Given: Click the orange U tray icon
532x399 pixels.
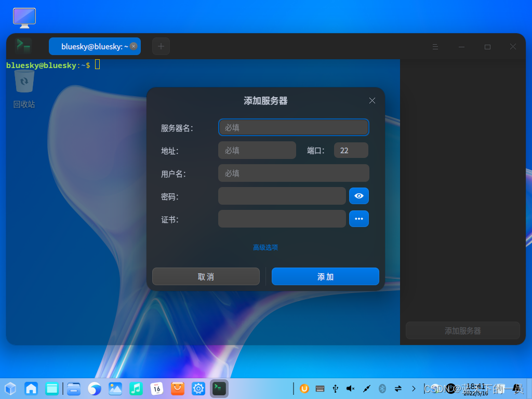Looking at the screenshot, I should [304, 389].
